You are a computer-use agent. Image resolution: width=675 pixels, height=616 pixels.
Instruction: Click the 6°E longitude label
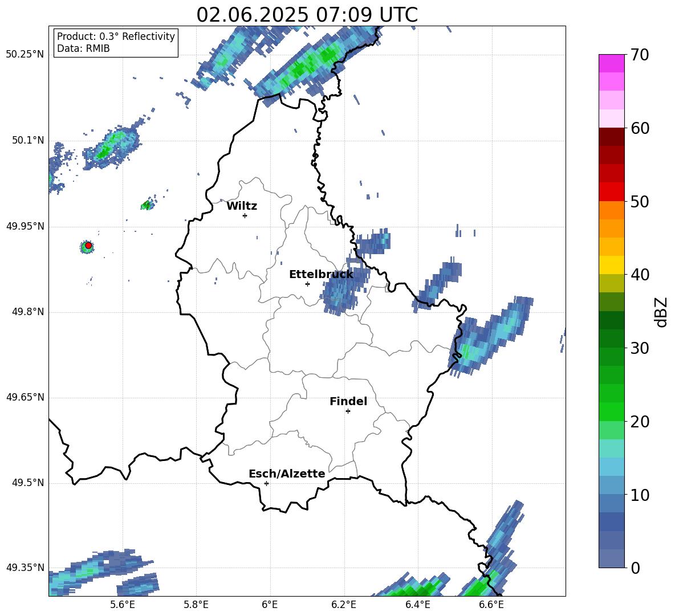(x=270, y=605)
